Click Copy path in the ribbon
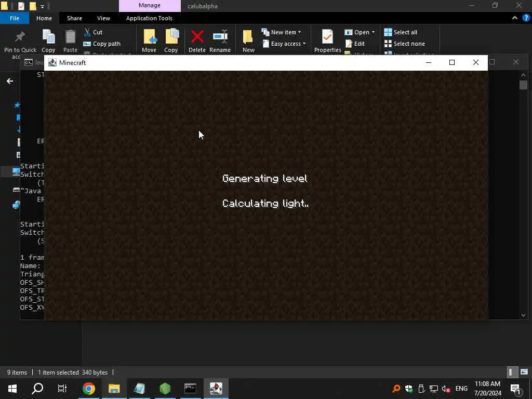This screenshot has height=399, width=532. tap(102, 44)
